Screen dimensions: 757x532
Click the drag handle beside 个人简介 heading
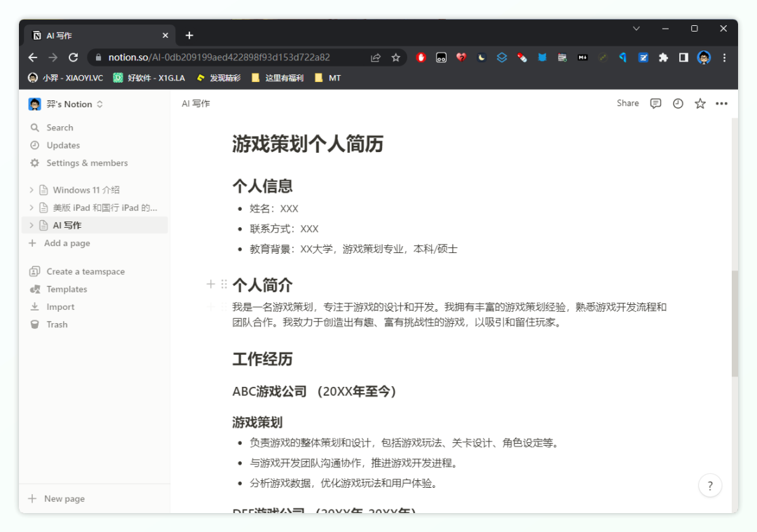click(x=224, y=284)
